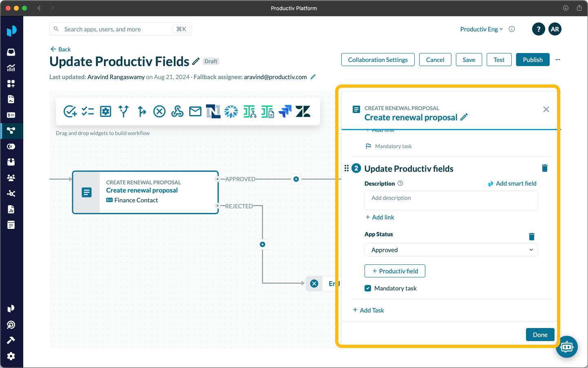The height and width of the screenshot is (368, 588).
Task: Open the more options ellipsis menu
Action: 558,60
